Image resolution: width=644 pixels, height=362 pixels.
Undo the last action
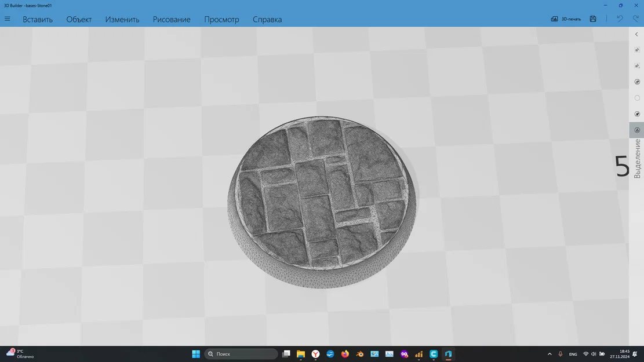tap(620, 19)
